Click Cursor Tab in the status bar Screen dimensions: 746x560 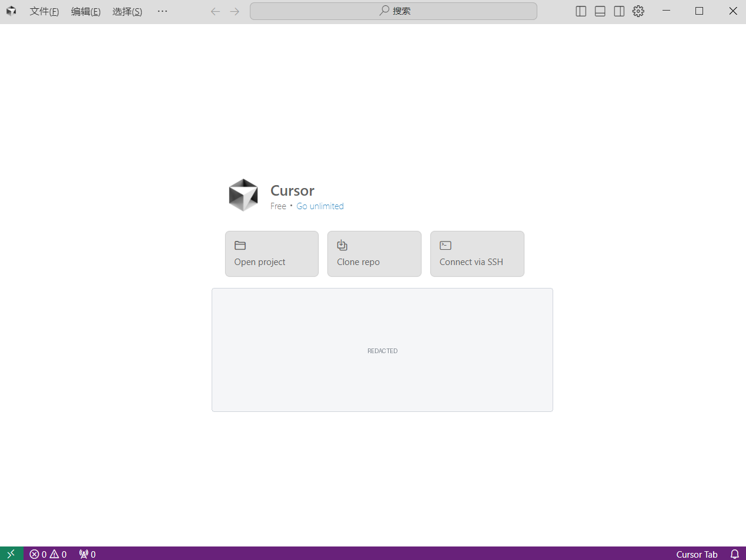pos(697,554)
